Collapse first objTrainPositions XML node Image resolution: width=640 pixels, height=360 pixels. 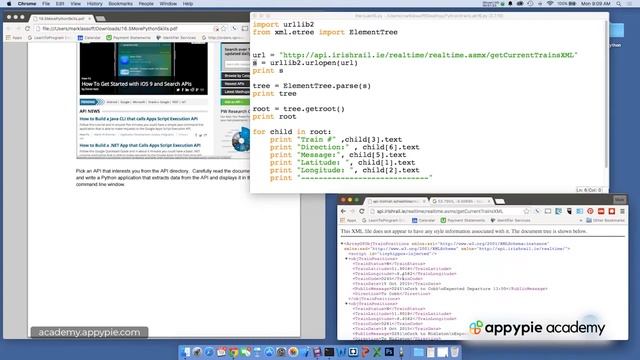coord(346,259)
